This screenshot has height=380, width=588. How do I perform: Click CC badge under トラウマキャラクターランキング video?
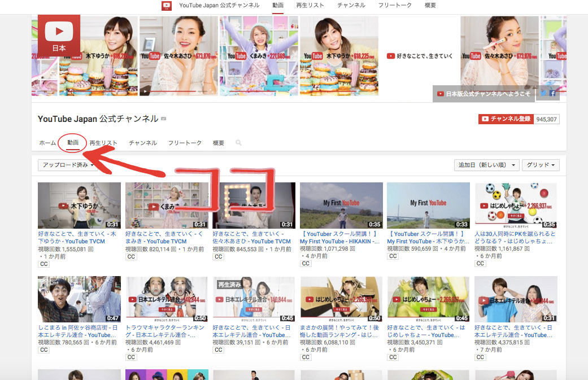coord(131,357)
